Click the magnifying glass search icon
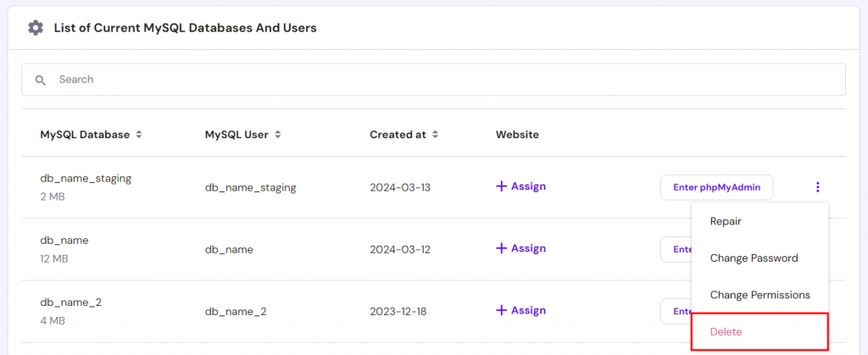The image size is (868, 355). (40, 80)
